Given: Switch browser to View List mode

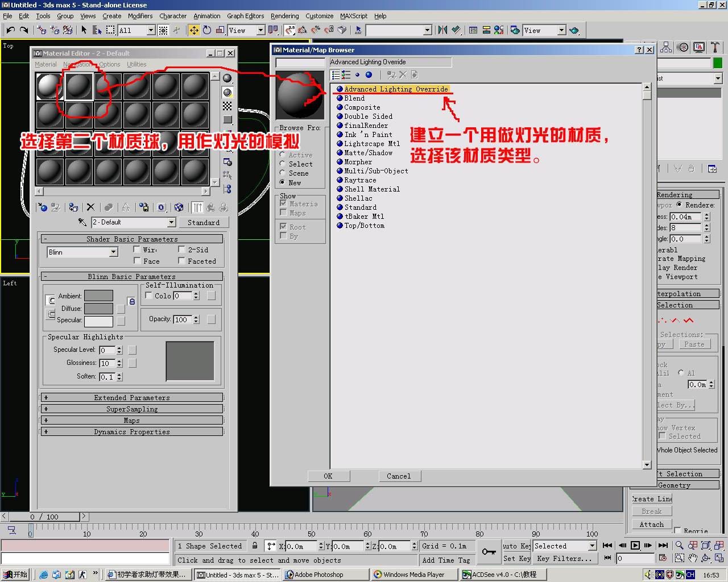Looking at the screenshot, I should click(x=336, y=74).
